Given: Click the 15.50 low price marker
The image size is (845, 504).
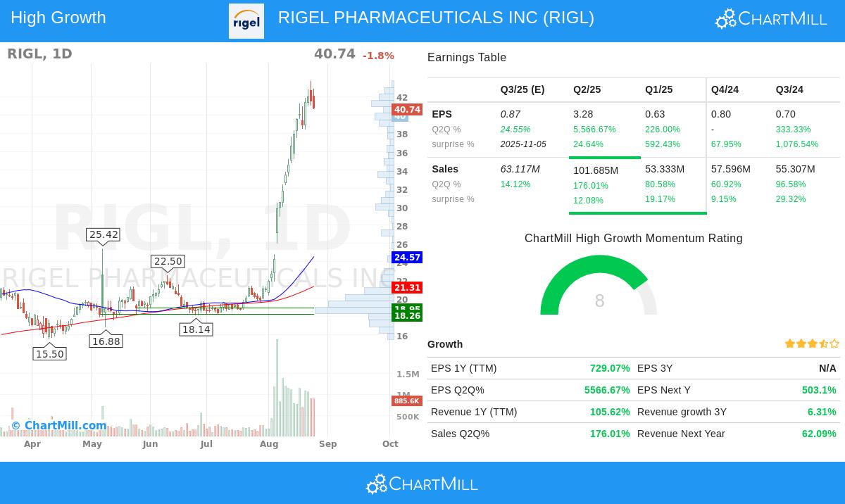Looking at the screenshot, I should (x=49, y=353).
